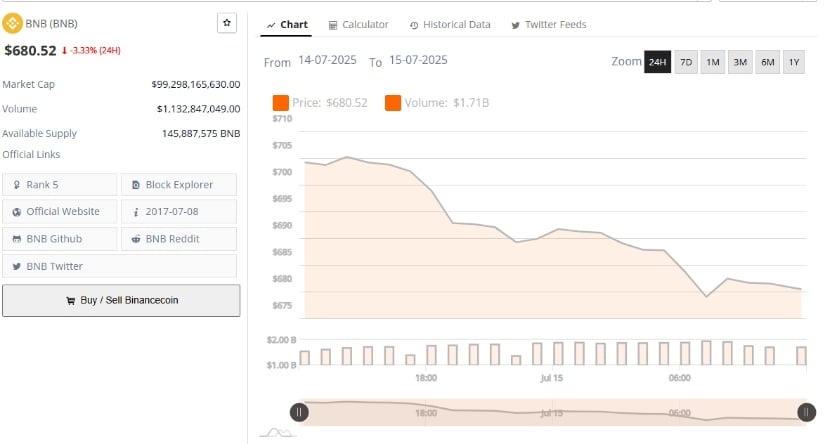Click the Chart tab line icon
The width and height of the screenshot is (825, 444).
pos(271,25)
